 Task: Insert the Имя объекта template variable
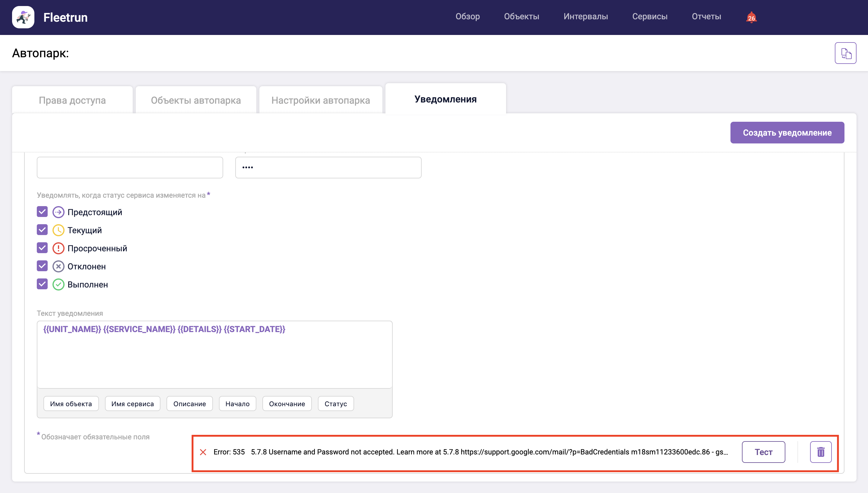point(71,403)
